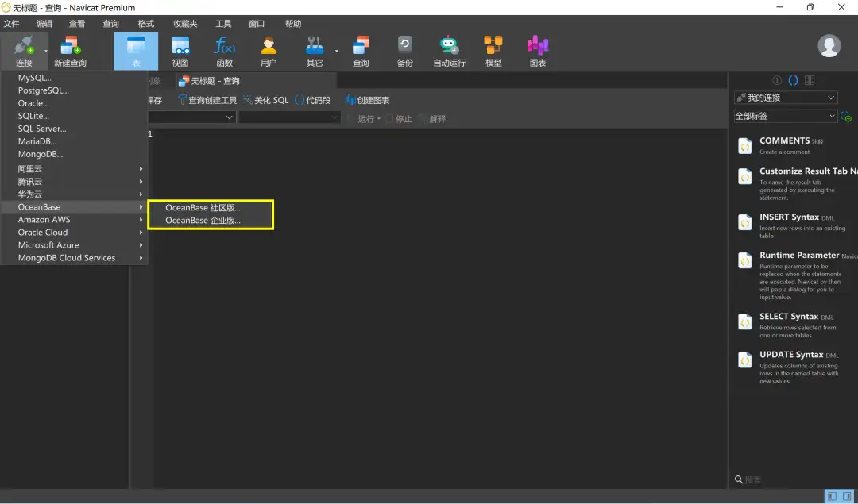
Task: Switch to the 无标题 - 查询 tab
Action: point(210,81)
